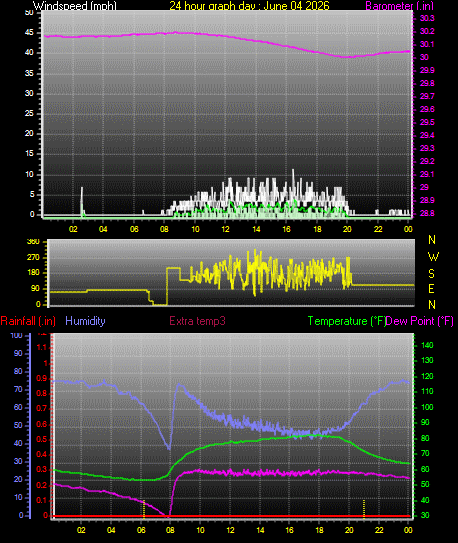Select the 'Rainfall (.in)' legend label
Viewport: 458px width, 543px height.
pos(28,321)
